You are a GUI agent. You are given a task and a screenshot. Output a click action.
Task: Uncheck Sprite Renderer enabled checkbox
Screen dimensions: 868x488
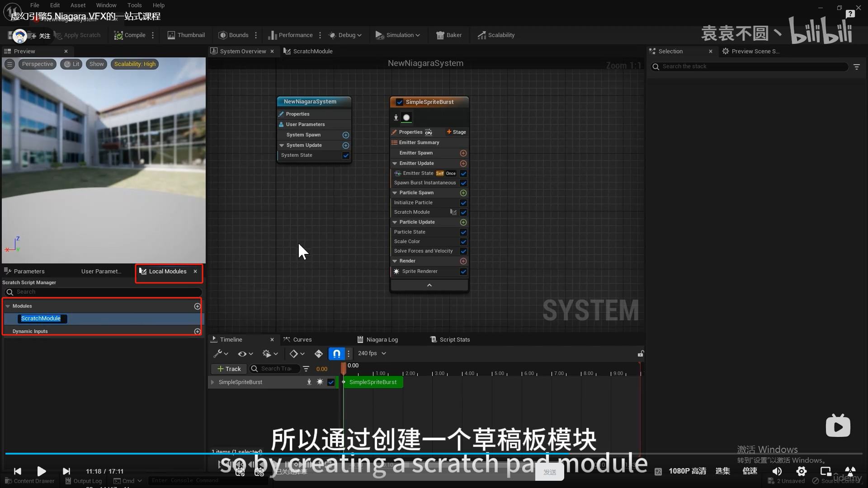[x=463, y=272]
